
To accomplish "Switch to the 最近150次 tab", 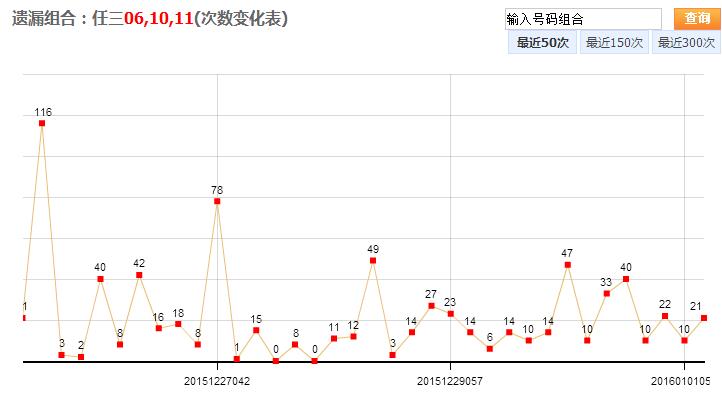I will coord(614,42).
